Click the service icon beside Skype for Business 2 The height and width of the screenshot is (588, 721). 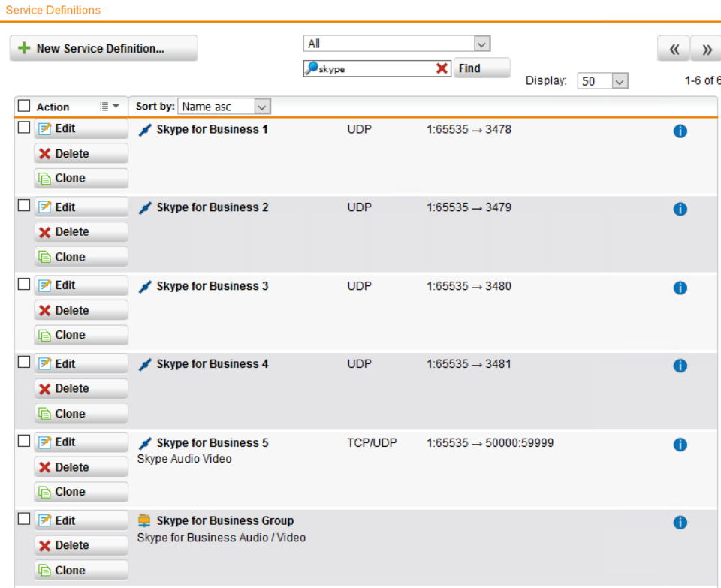click(145, 209)
